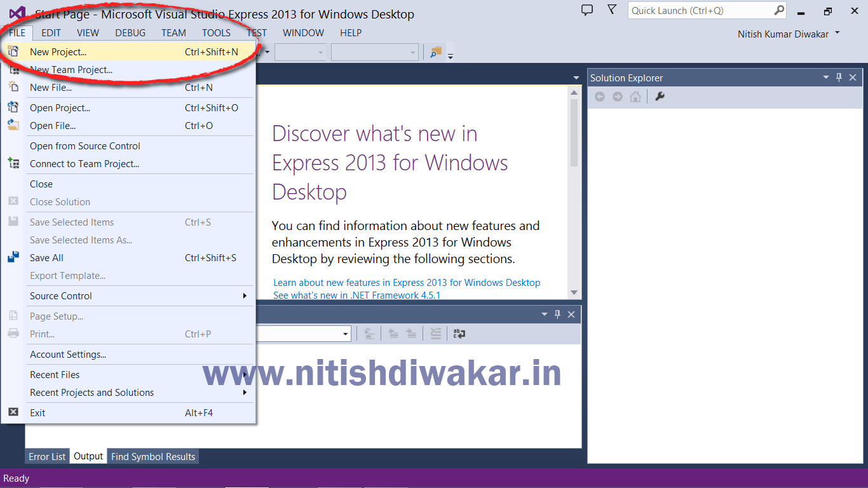
Task: Open Learn about new features link
Action: (x=407, y=282)
